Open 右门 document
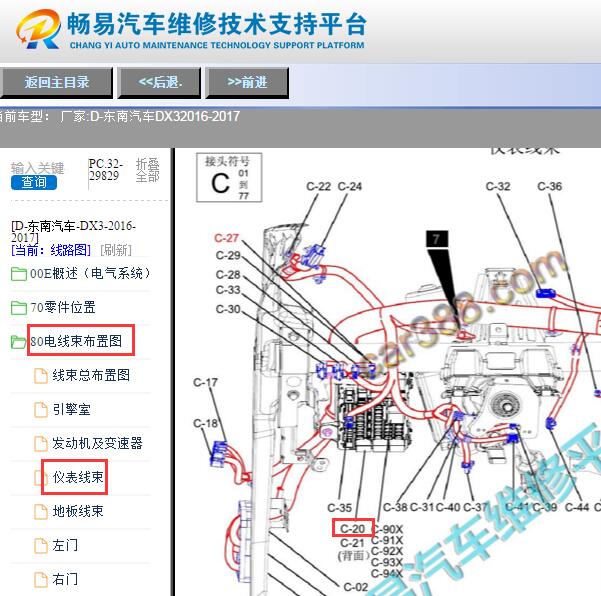601x596 pixels. (65, 579)
